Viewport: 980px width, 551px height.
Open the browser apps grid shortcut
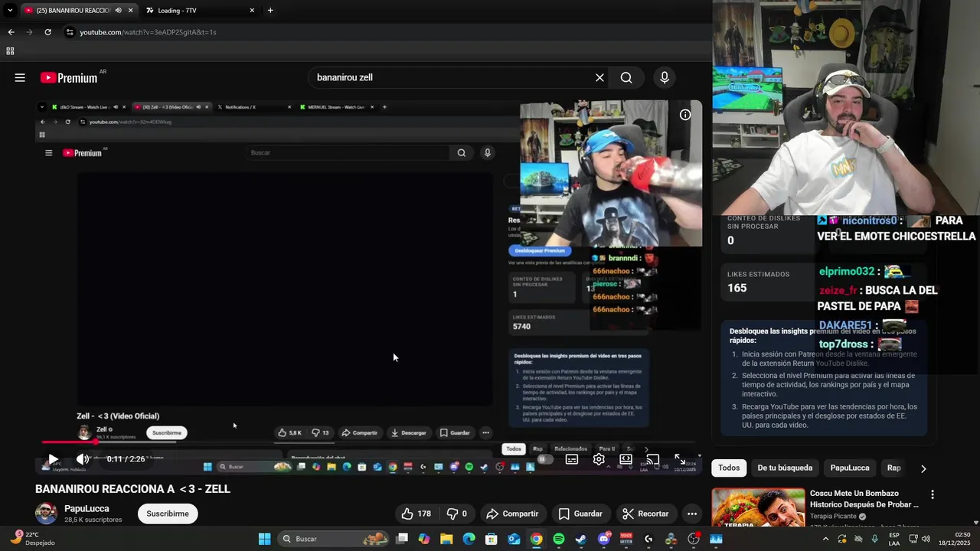point(10,51)
